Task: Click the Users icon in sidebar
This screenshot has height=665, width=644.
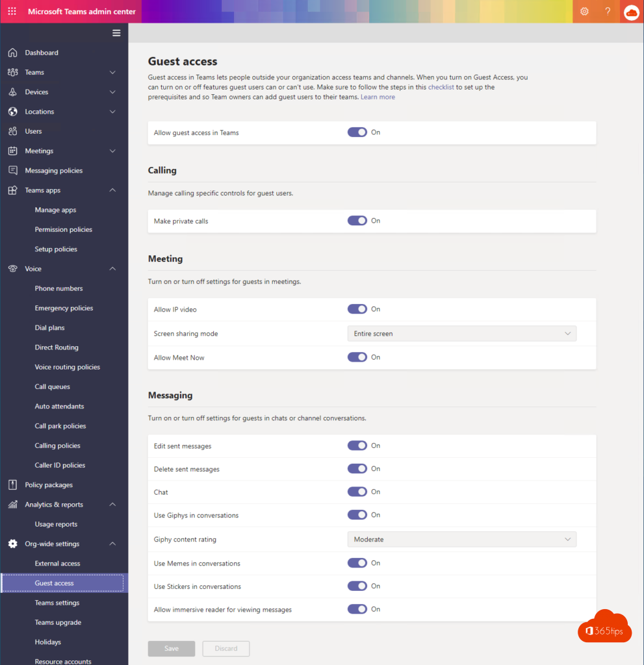Action: [x=13, y=131]
